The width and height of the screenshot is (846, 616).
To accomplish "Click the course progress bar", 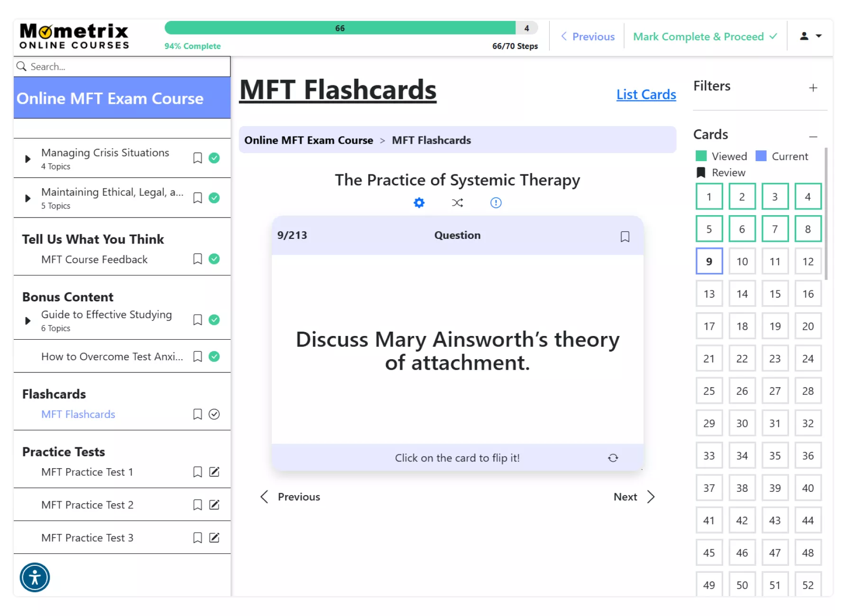I will point(350,28).
